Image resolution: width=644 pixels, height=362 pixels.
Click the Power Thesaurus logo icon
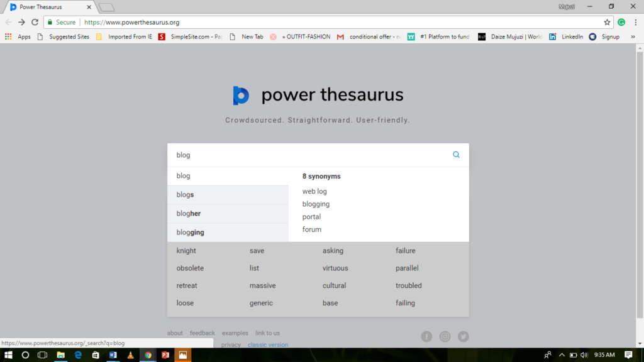pyautogui.click(x=241, y=96)
